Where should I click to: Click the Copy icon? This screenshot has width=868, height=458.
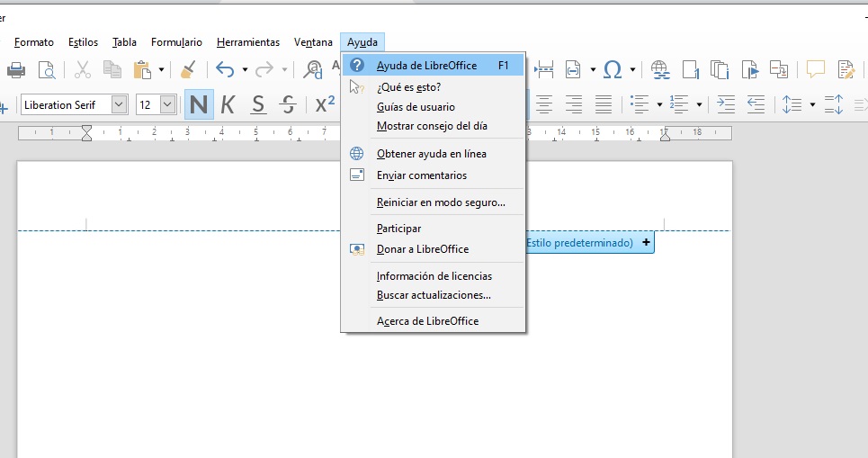point(112,70)
